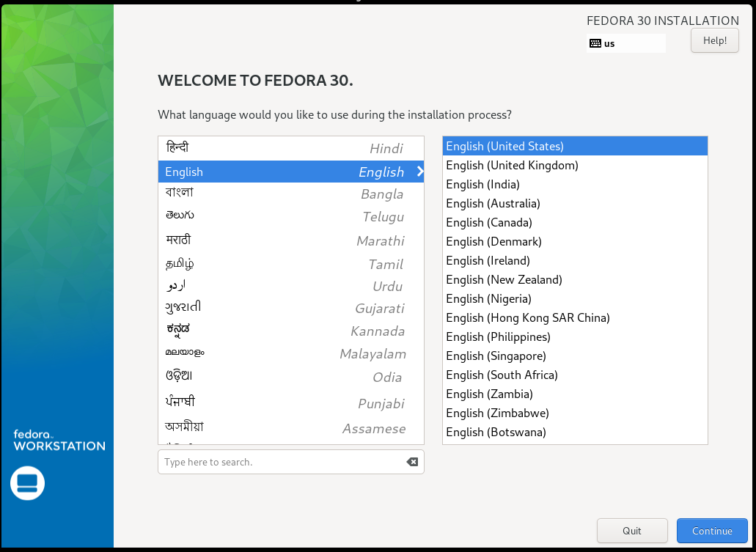Select Urdu language entry
This screenshot has width=756, height=552.
point(290,286)
